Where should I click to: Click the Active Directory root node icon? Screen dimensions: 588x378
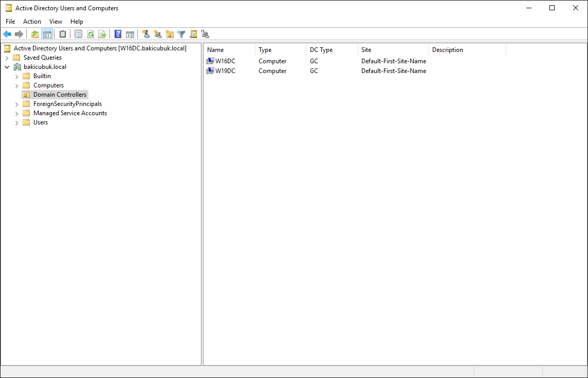point(8,48)
